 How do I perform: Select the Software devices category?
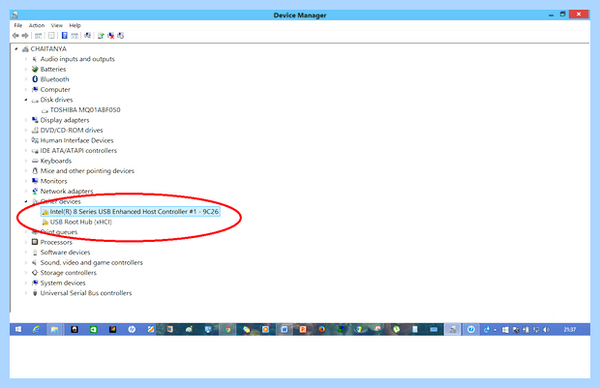[x=65, y=253]
